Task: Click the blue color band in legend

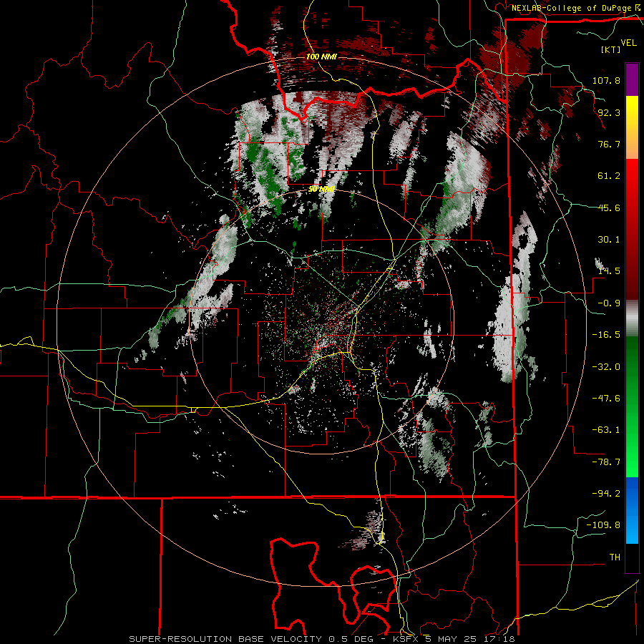Action: coord(632,510)
